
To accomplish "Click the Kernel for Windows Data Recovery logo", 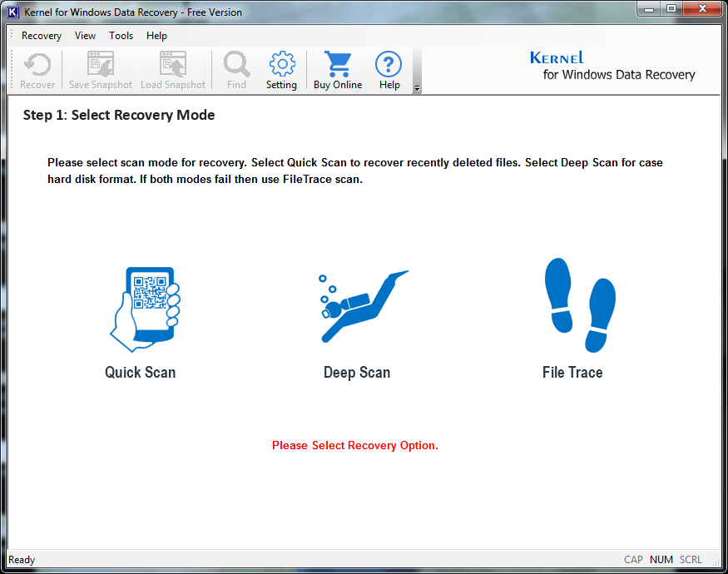I will pyautogui.click(x=612, y=66).
